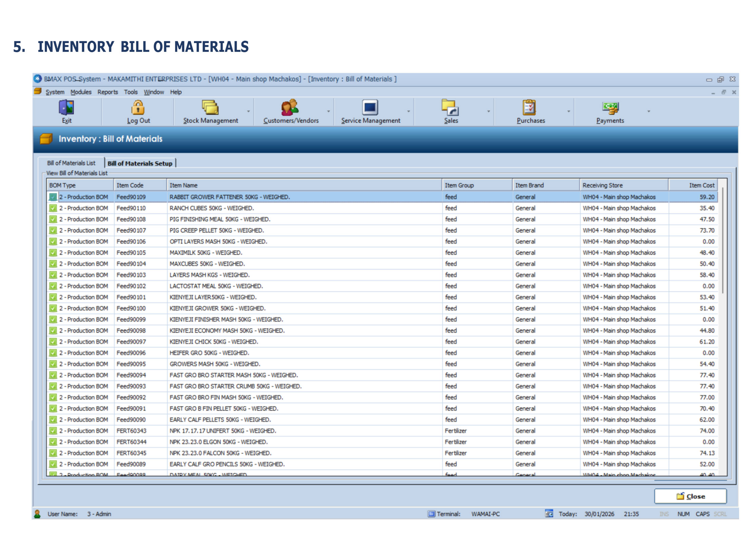Expand the Payments dropdown arrow

pos(649,111)
